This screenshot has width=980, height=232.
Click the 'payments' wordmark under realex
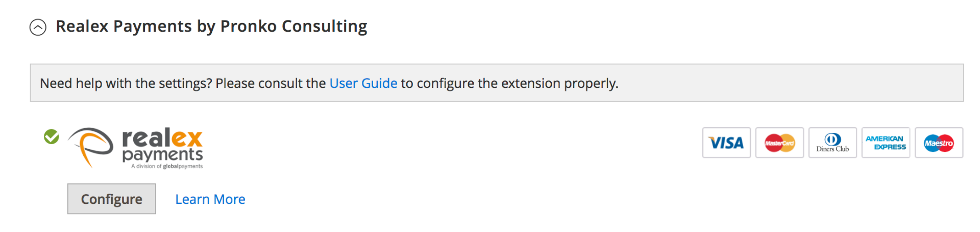[163, 155]
